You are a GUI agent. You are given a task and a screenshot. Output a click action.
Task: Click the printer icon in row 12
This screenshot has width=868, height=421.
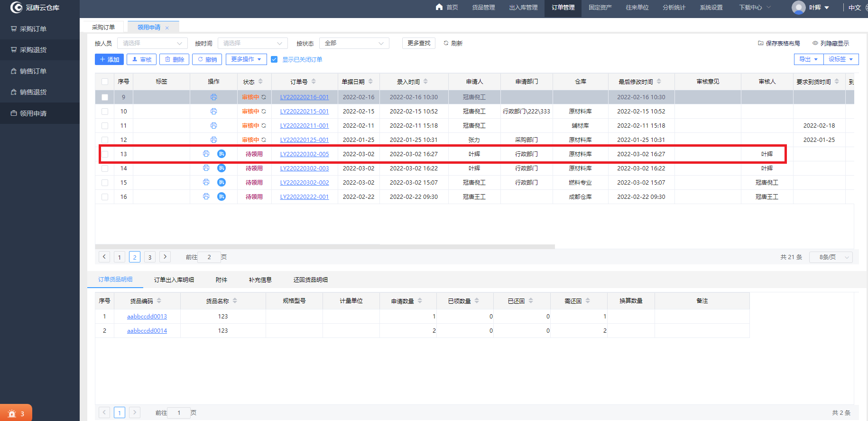[213, 140]
